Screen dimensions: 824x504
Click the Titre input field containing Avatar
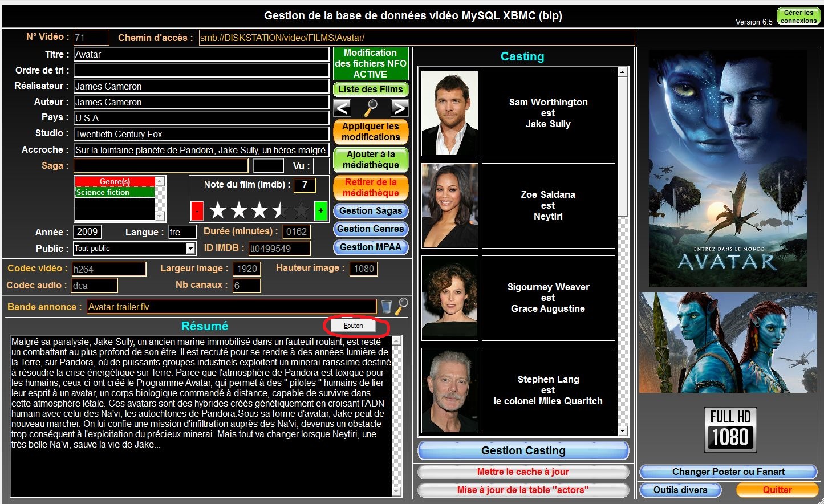[x=201, y=55]
